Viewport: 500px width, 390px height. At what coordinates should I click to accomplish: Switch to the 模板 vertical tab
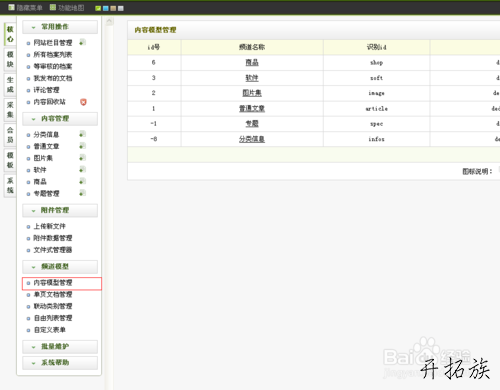10,160
